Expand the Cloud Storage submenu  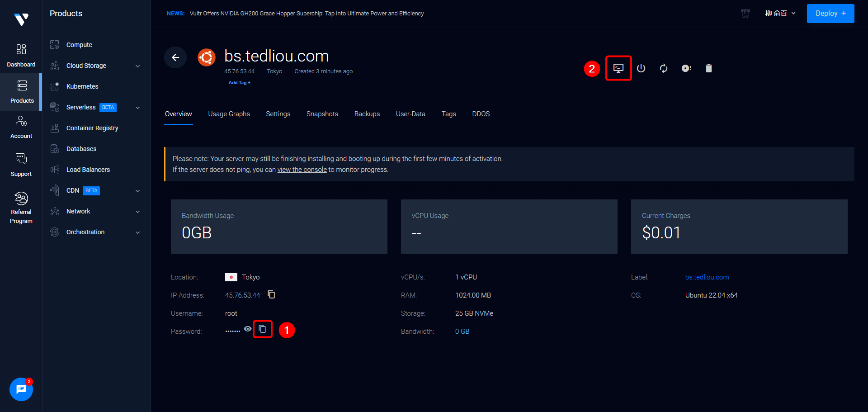tap(137, 66)
